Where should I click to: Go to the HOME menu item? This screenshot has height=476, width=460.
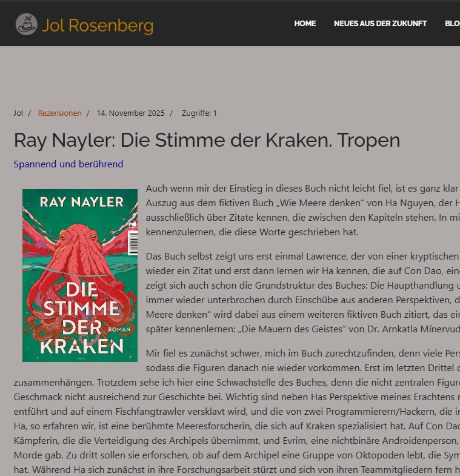pyautogui.click(x=305, y=24)
